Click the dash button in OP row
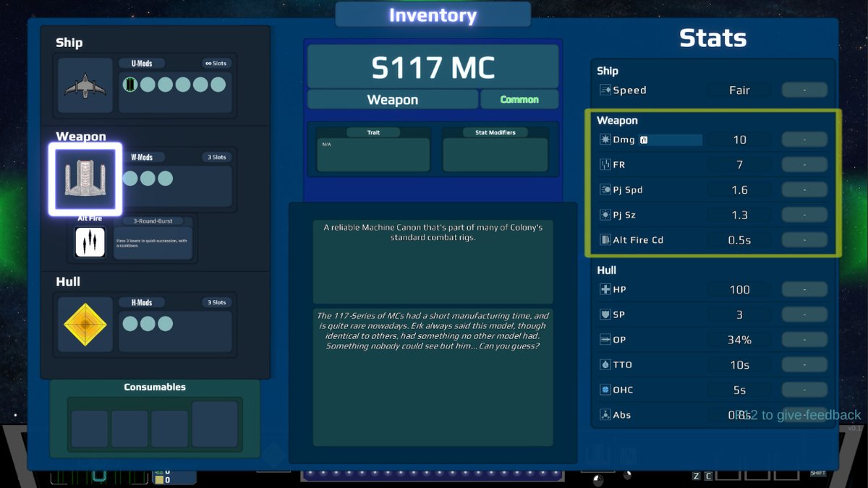868x488 pixels. [804, 340]
